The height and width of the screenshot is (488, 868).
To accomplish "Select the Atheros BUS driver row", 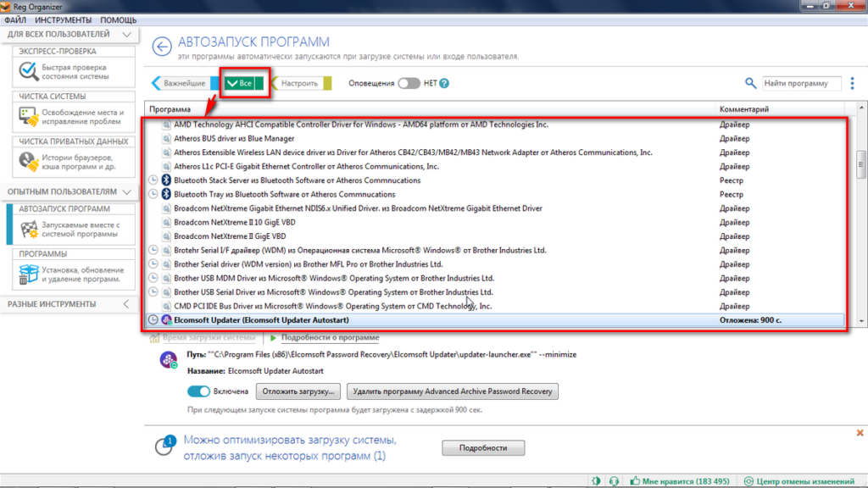I will pos(495,138).
